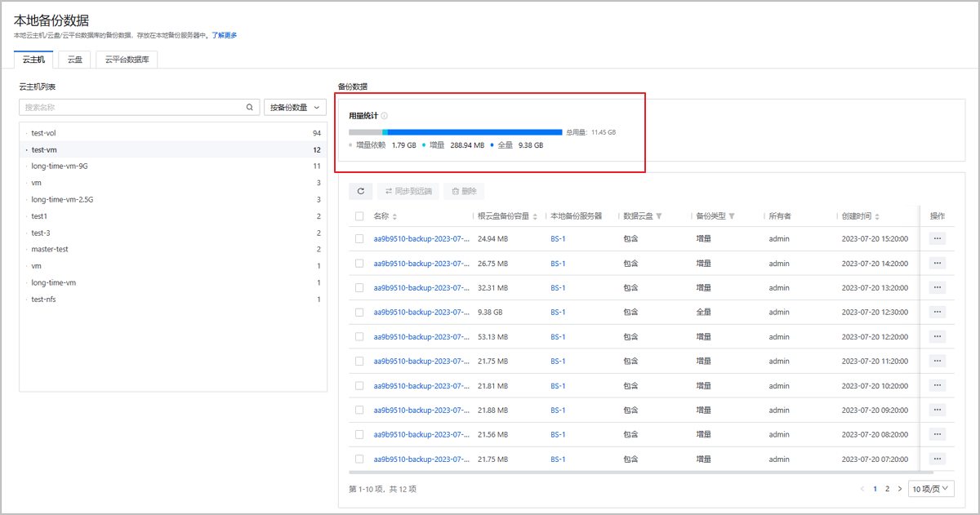Screen dimensions: 980x515
Task: Open the 了解更多 link
Action: point(225,36)
